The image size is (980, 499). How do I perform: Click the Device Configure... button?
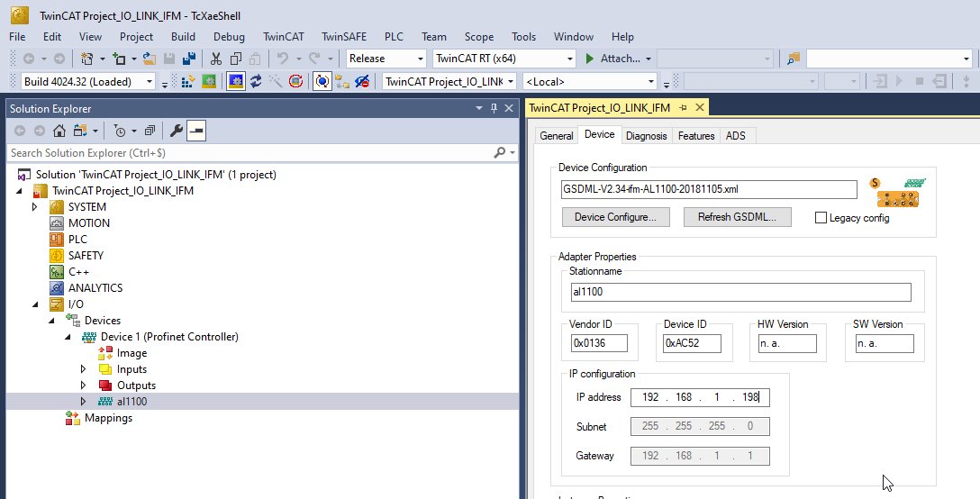[x=615, y=217]
